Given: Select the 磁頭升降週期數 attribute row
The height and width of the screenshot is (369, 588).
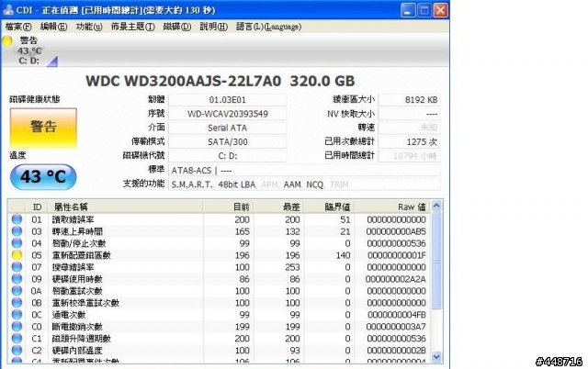Looking at the screenshot, I should point(219,339).
